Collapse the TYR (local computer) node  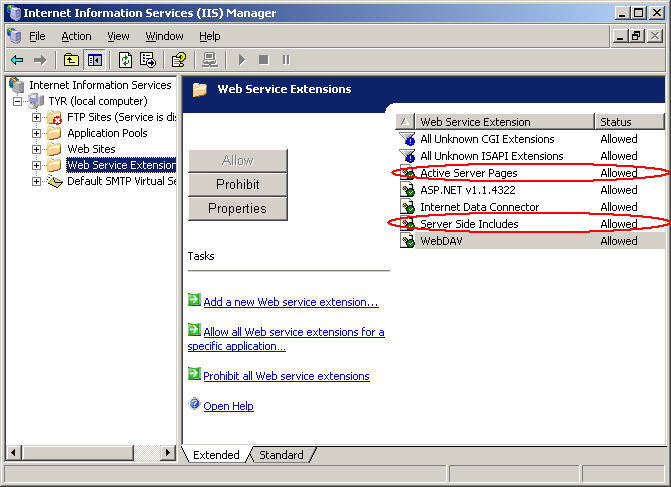[x=17, y=101]
